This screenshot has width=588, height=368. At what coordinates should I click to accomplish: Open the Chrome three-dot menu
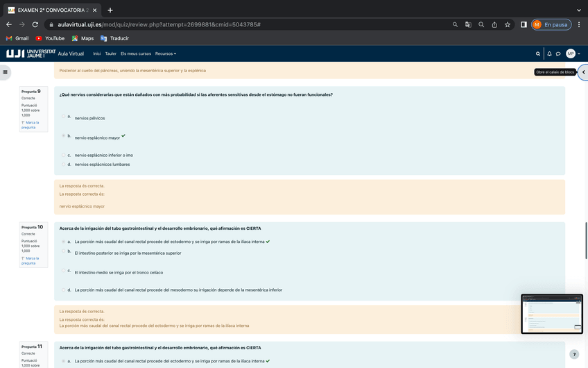579,24
